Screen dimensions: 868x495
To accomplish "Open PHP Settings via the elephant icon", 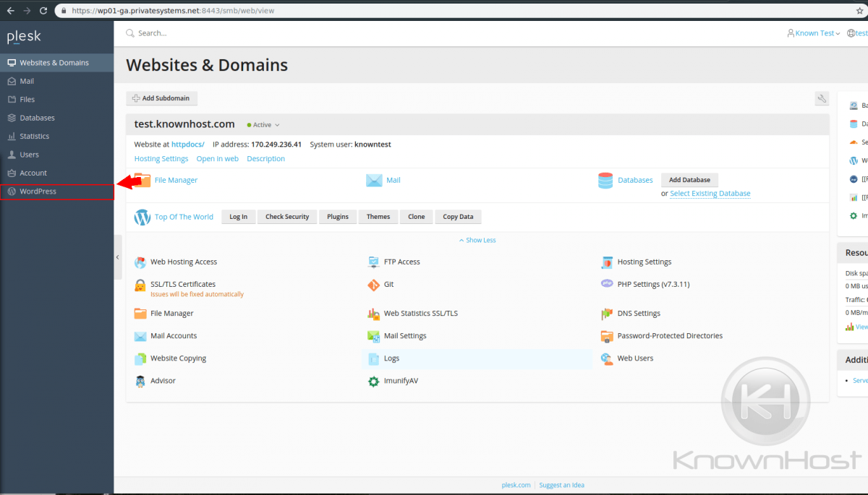I will [x=606, y=284].
